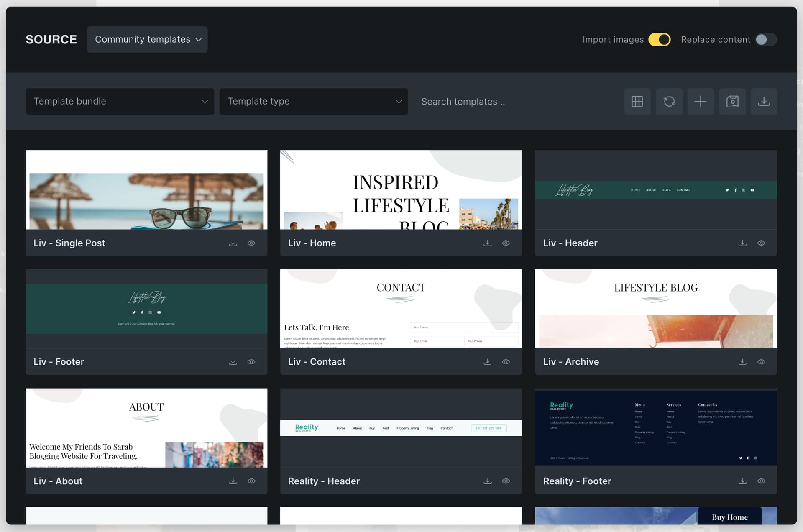Toggle the Import images switch
The image size is (803, 532).
pyautogui.click(x=660, y=39)
